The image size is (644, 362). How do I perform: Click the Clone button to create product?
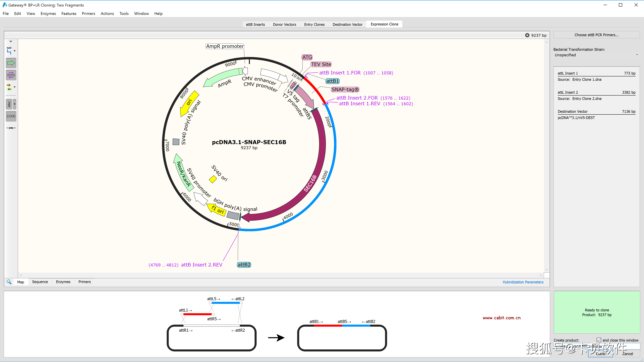(601, 354)
